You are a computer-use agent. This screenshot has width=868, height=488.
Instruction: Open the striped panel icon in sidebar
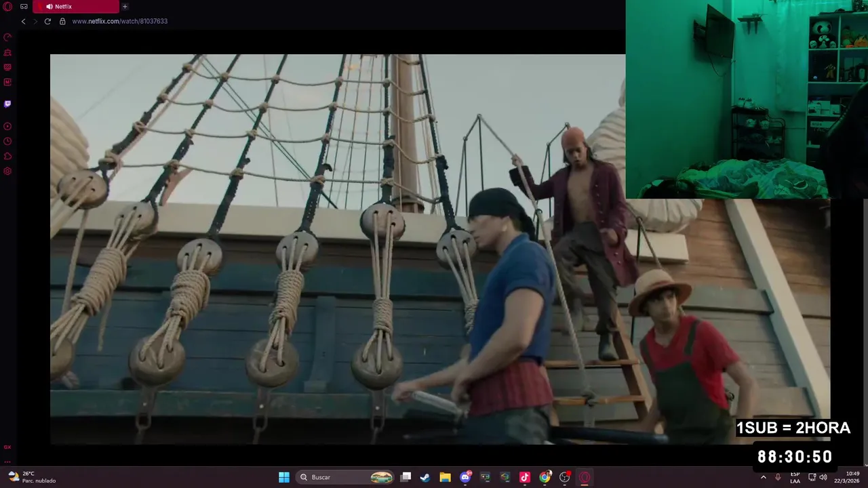[7, 67]
